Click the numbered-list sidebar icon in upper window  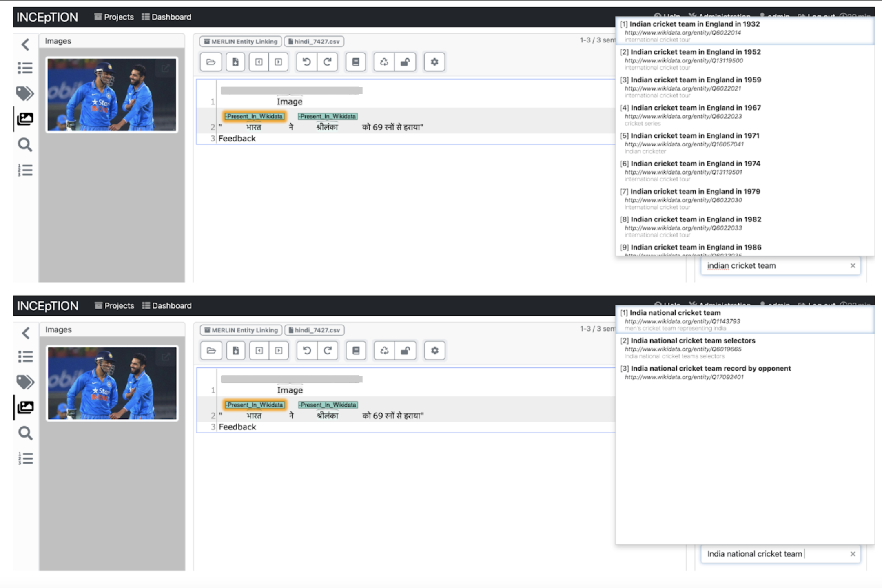pos(25,170)
